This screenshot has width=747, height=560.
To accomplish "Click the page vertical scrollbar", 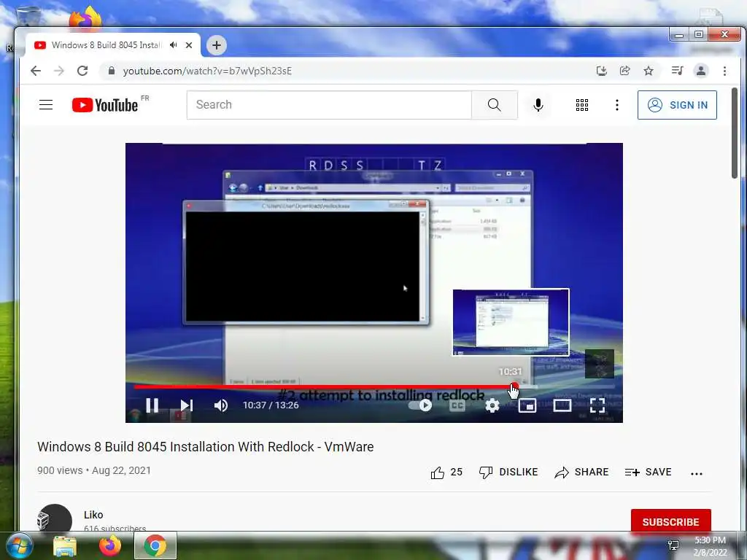I will (734, 133).
